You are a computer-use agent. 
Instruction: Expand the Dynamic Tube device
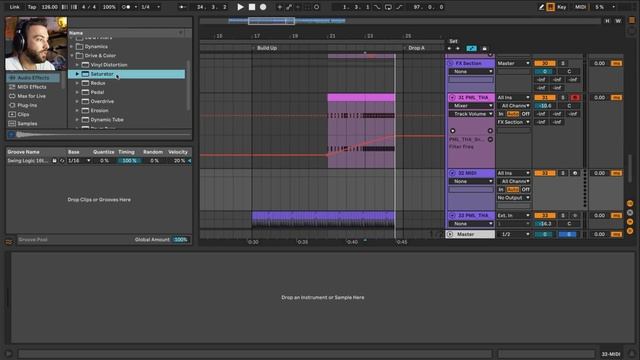pyautogui.click(x=77, y=120)
